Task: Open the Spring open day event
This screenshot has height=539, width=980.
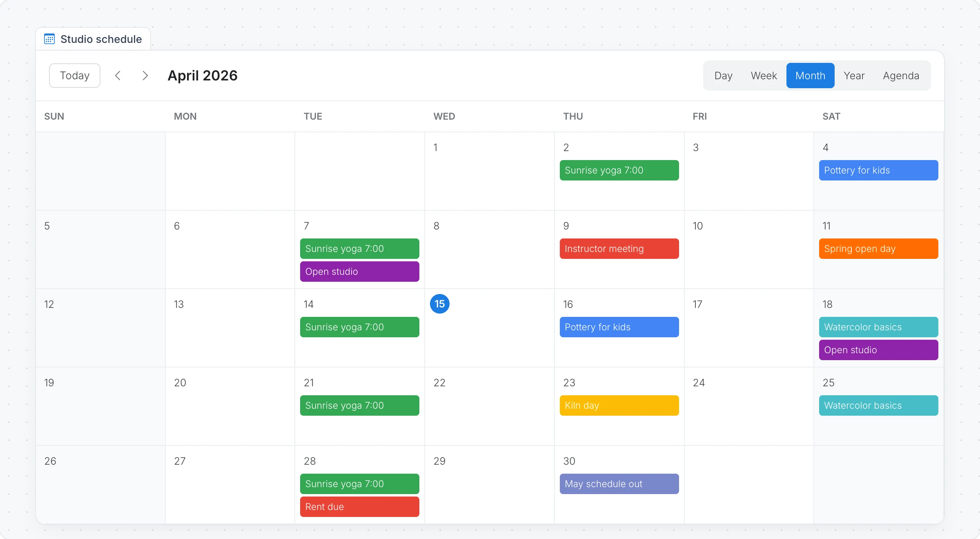Action: [878, 249]
